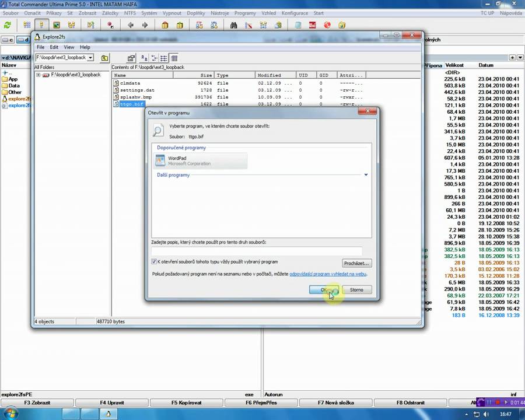Select WordPad in recommended programs

(x=200, y=161)
